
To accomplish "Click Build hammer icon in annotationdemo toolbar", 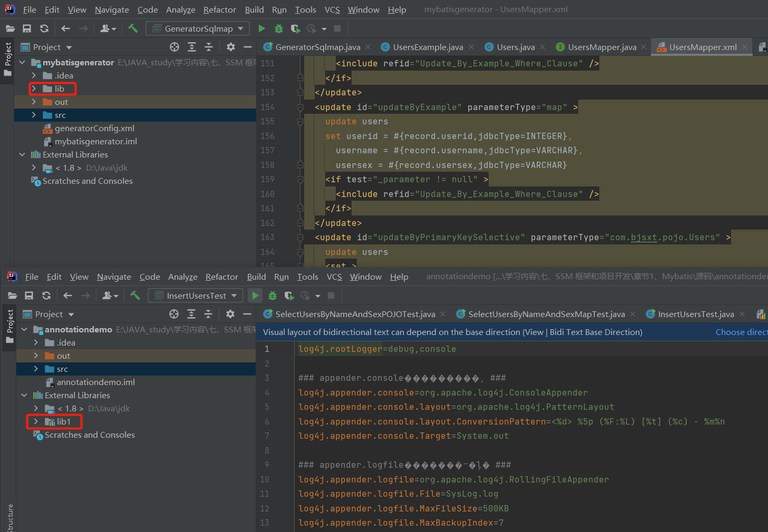I will pos(135,295).
